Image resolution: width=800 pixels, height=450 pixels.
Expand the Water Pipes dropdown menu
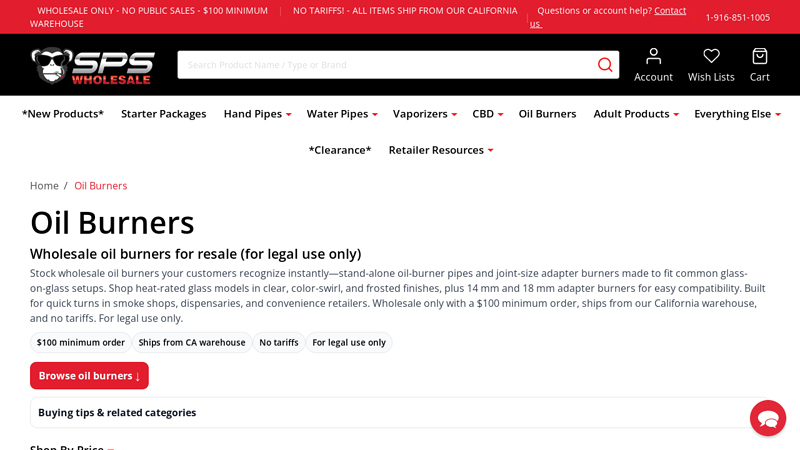pyautogui.click(x=342, y=114)
